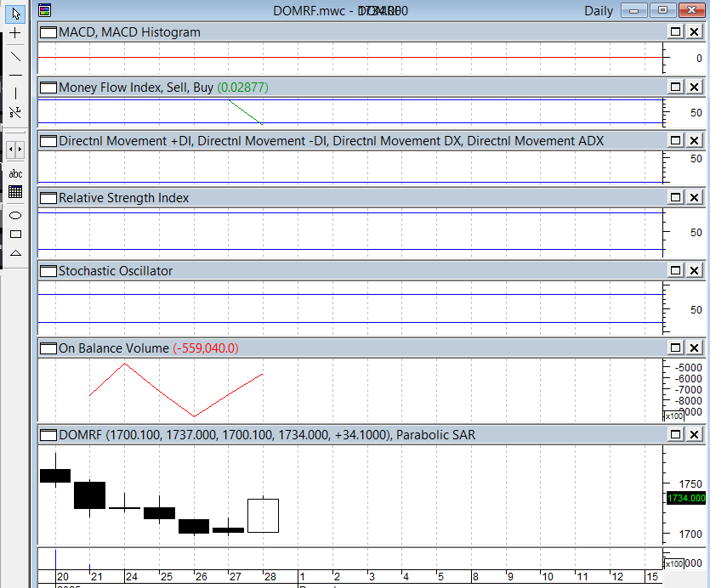Click the 1734.000 current price label
Screen dimensions: 710x588
pos(686,498)
